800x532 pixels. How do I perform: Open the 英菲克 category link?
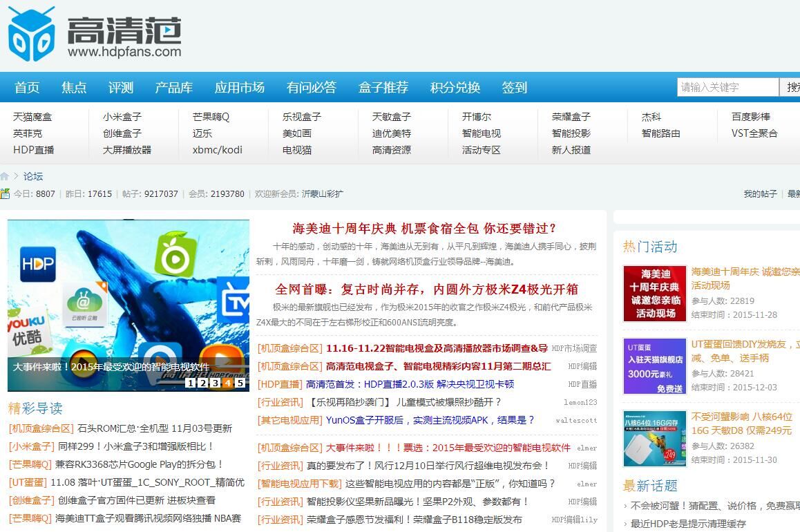[28, 133]
